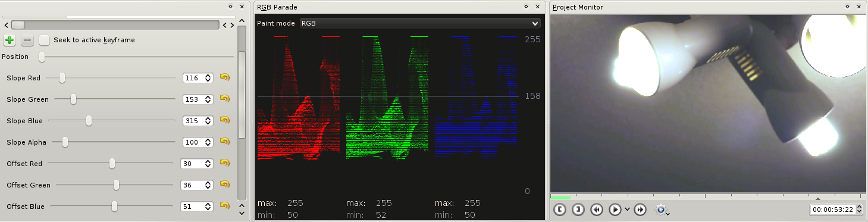This screenshot has width=868, height=222.
Task: Expand the play button options arrow
Action: click(626, 210)
